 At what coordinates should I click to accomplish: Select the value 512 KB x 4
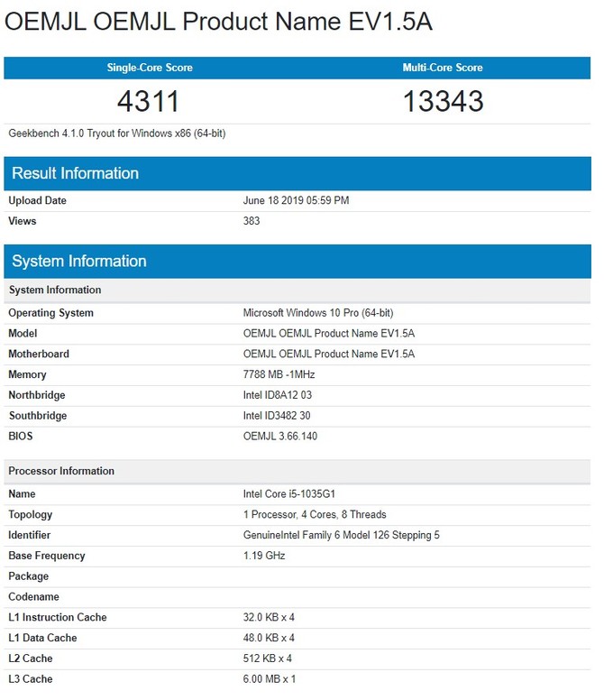coord(268,659)
